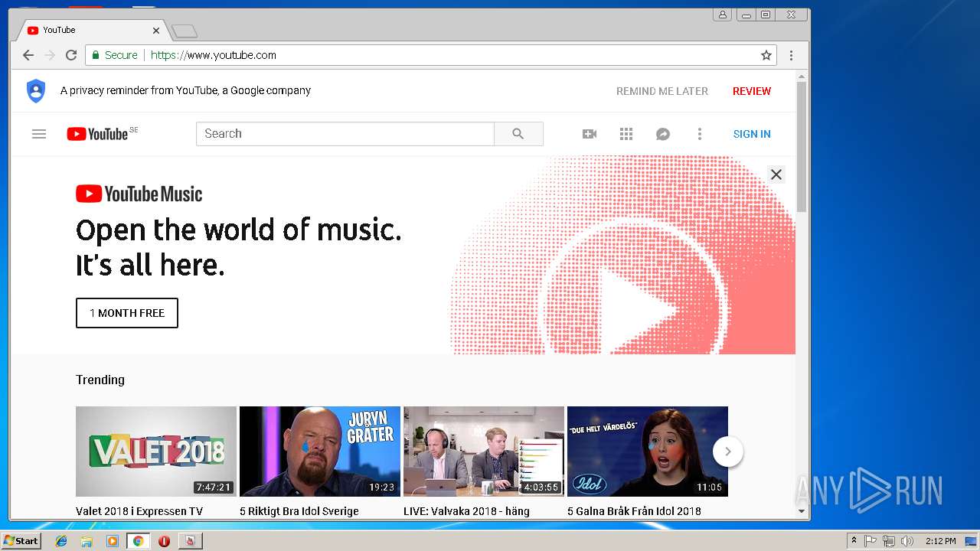Open '5 Galna Bråk Från Idol 2018' title

634,511
